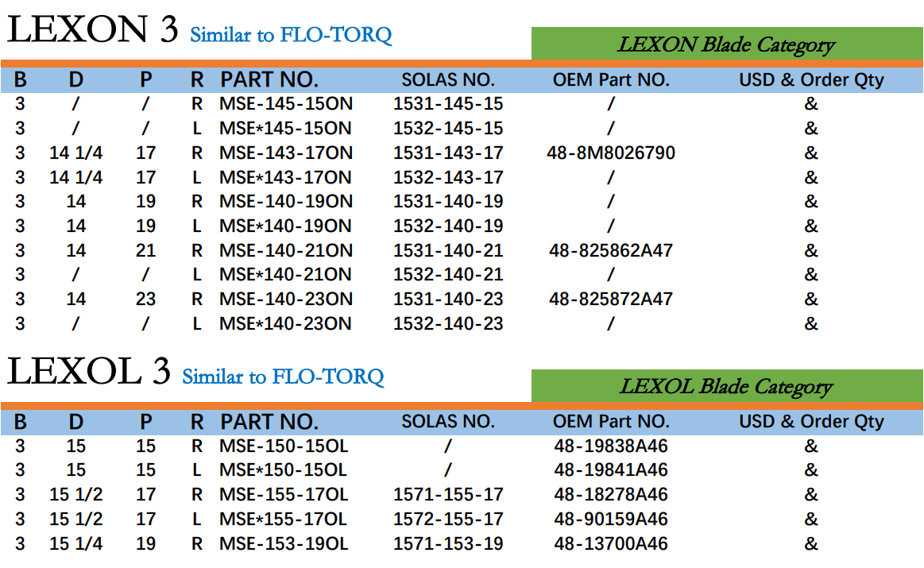Click diameter 15 1/2 in MSE-155-17OL row
This screenshot has width=924, height=568.
pos(76,494)
